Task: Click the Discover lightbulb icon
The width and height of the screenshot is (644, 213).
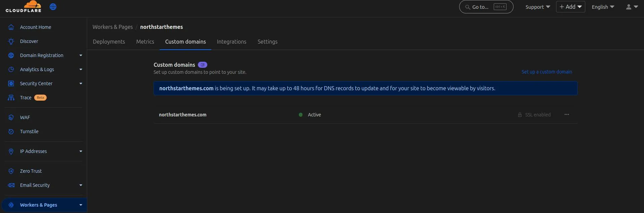Action: [x=11, y=41]
